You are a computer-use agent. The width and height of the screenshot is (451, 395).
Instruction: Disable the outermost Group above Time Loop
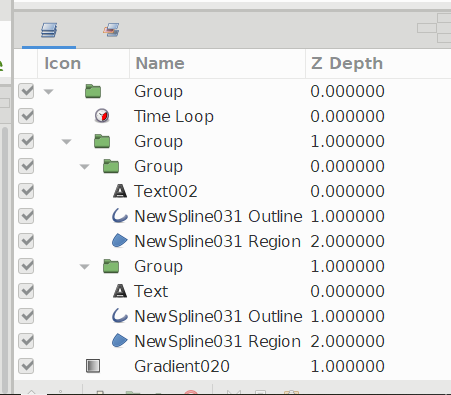click(26, 91)
